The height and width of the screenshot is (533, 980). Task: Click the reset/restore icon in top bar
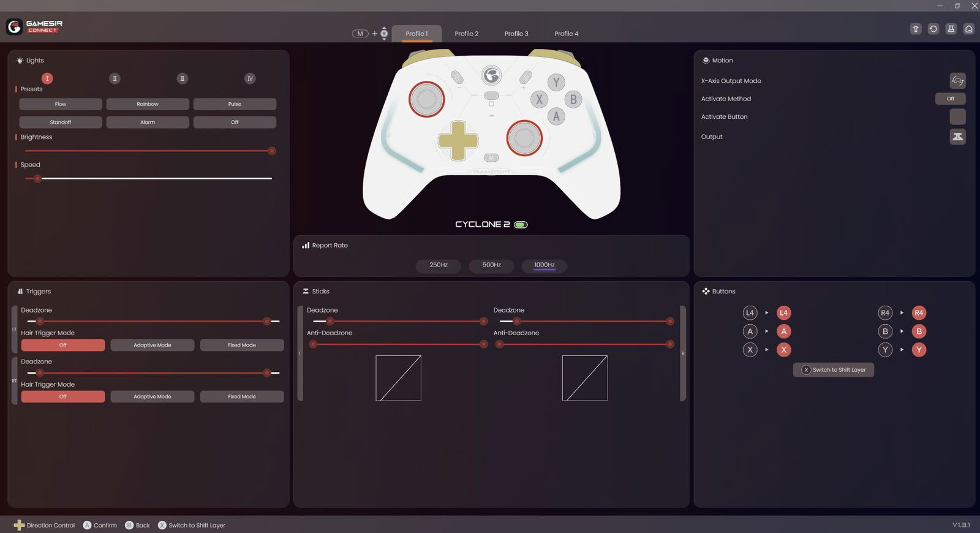[x=933, y=29]
